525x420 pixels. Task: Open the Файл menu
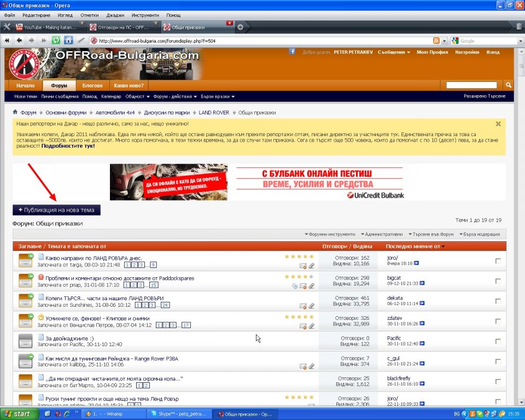pos(10,15)
